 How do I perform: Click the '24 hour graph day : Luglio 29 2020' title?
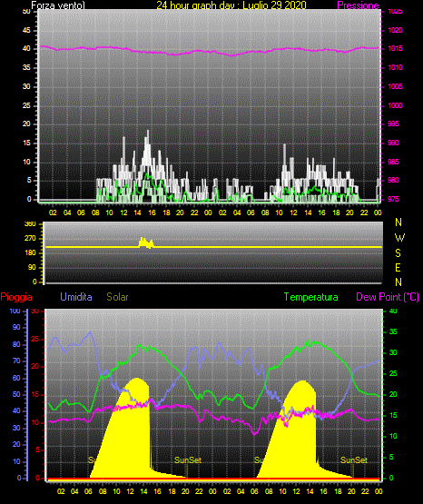coord(231,5)
